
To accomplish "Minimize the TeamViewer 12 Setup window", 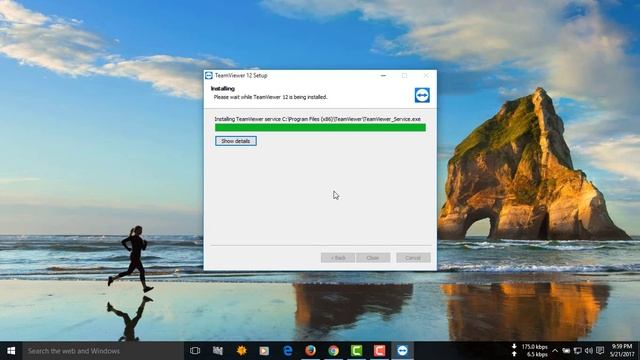I will click(x=383, y=76).
